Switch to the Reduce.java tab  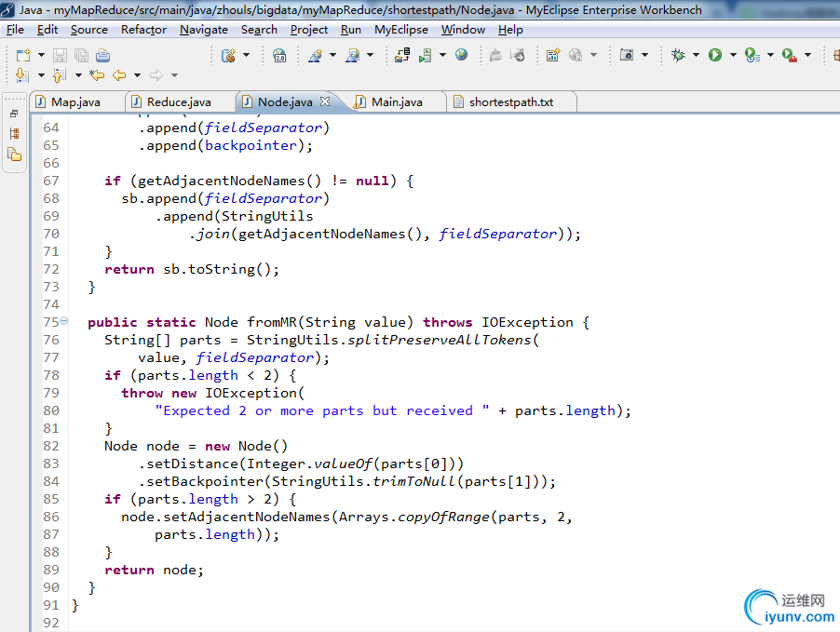click(x=181, y=101)
